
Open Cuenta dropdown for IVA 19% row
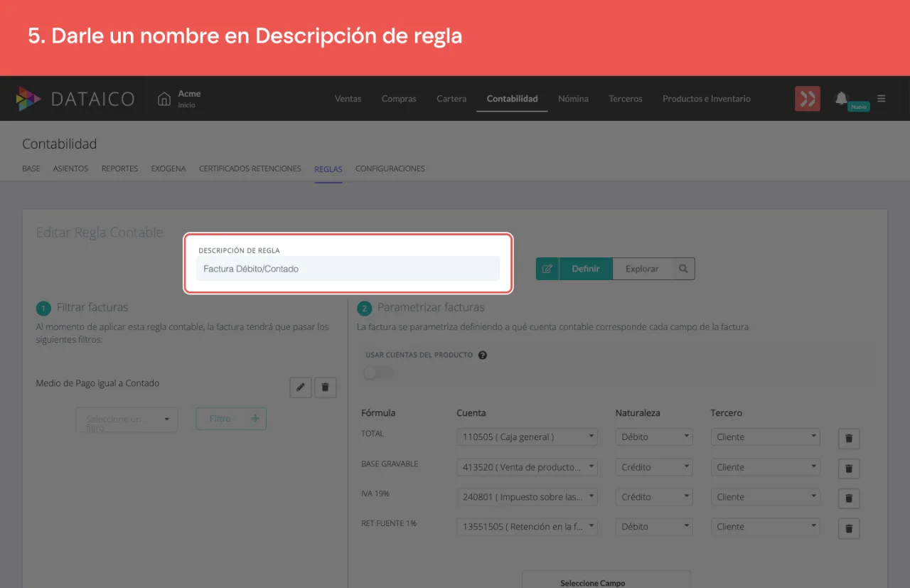coord(527,497)
